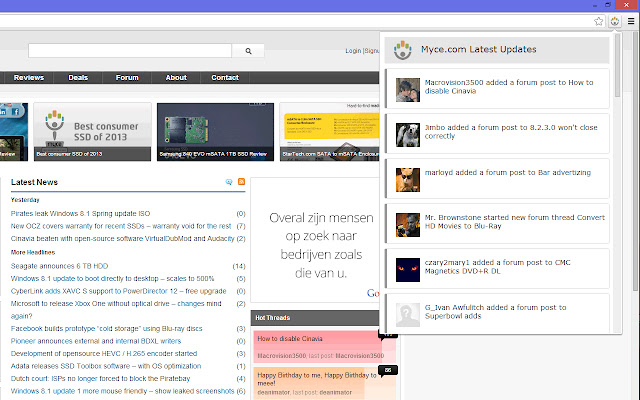Screen dimensions: 640x400
Task: Click the Latest News heading
Action: click(x=34, y=182)
